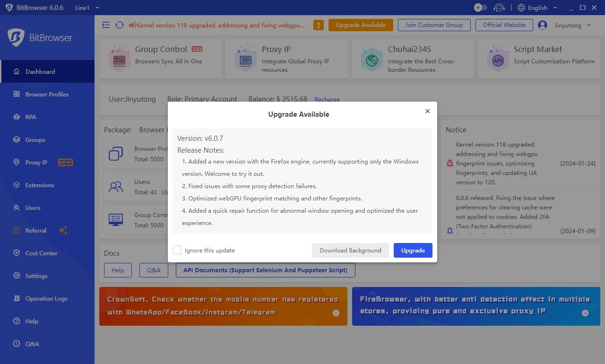
Task: Open Proxy IP sidebar item
Action: click(x=47, y=162)
